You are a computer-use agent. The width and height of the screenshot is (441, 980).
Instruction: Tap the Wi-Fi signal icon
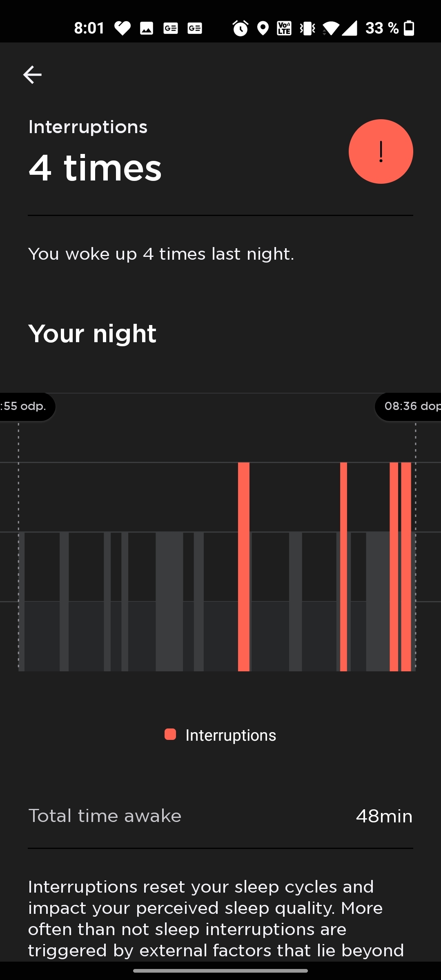click(x=331, y=28)
